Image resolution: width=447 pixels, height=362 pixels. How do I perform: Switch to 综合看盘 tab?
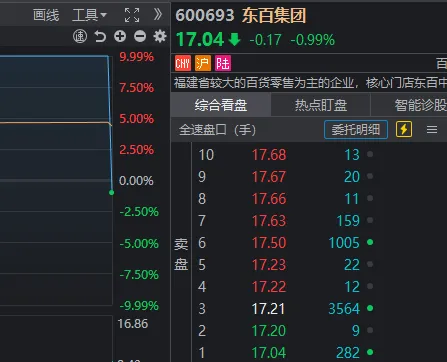221,105
